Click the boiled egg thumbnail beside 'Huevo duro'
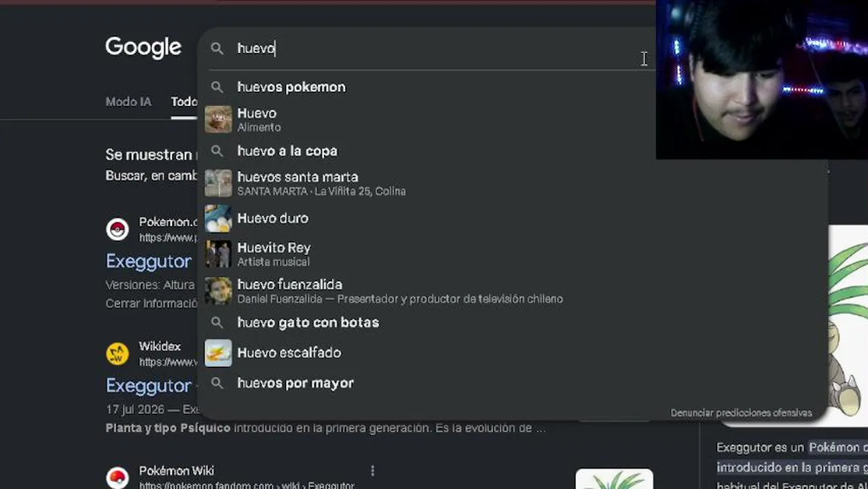This screenshot has width=868, height=489. pyautogui.click(x=218, y=218)
